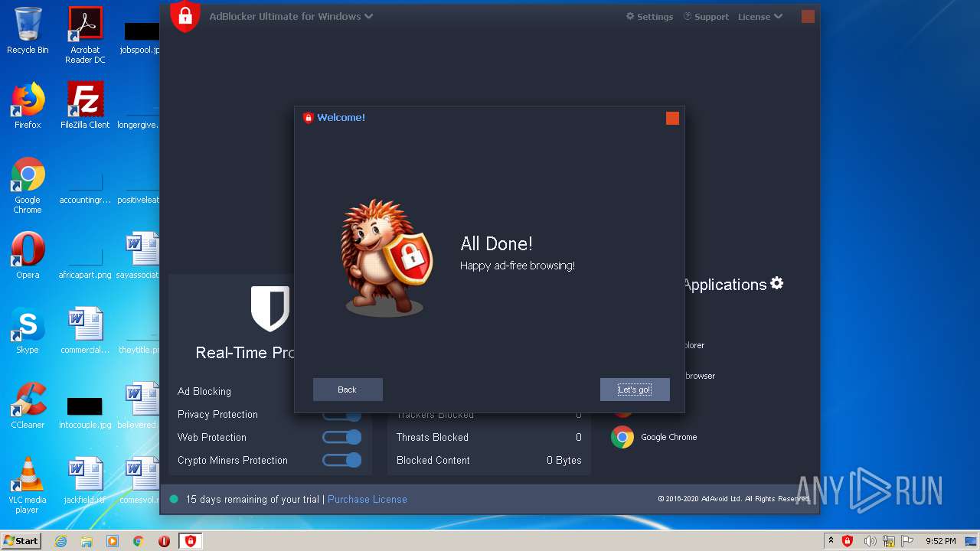Click the Real-Time Protection shield icon
The width and height of the screenshot is (980, 551).
(270, 308)
